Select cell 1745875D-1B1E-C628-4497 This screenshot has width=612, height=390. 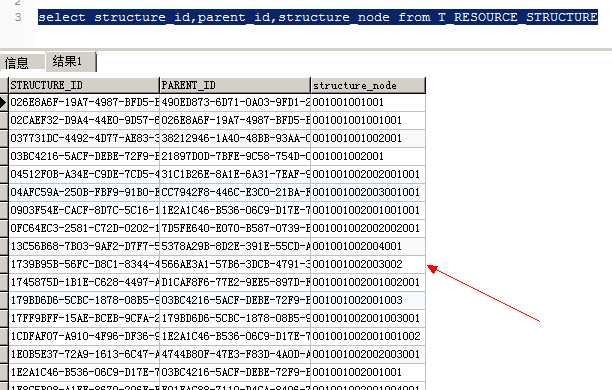click(x=84, y=282)
